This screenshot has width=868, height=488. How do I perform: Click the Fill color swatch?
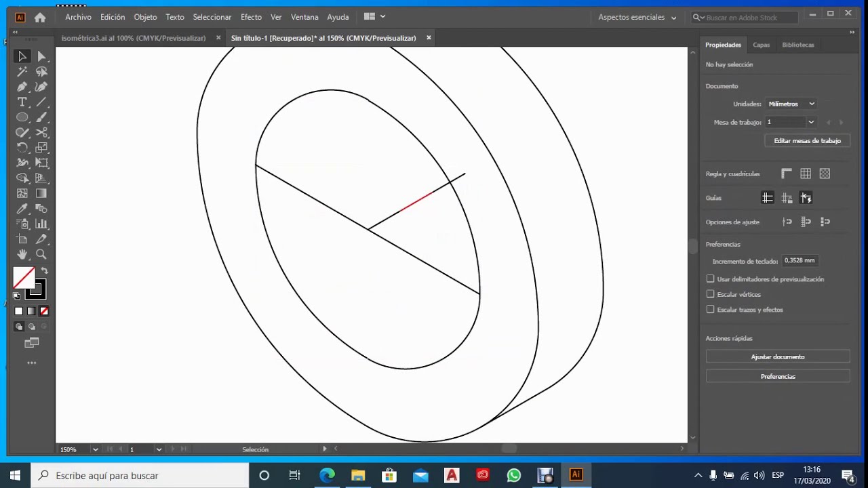coord(23,278)
